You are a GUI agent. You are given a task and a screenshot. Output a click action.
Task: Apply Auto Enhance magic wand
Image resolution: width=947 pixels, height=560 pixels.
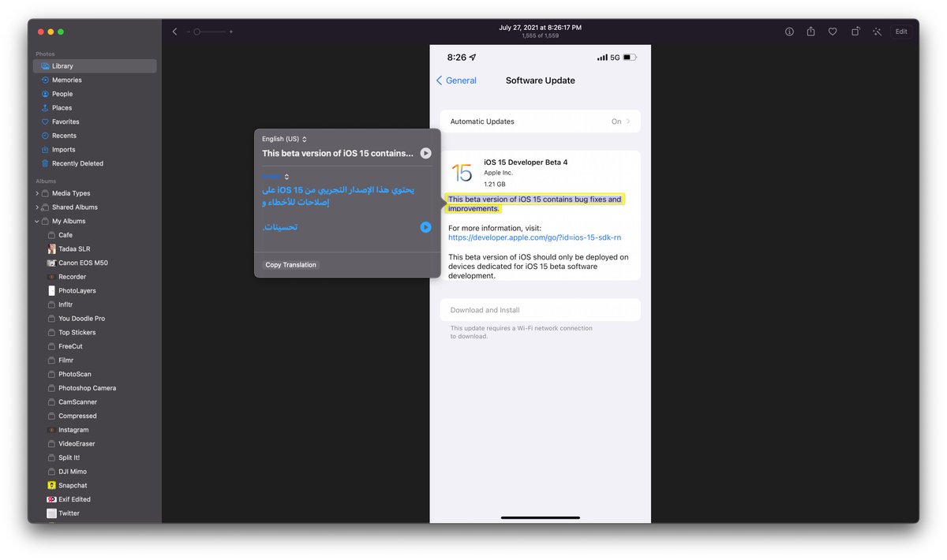click(x=877, y=32)
